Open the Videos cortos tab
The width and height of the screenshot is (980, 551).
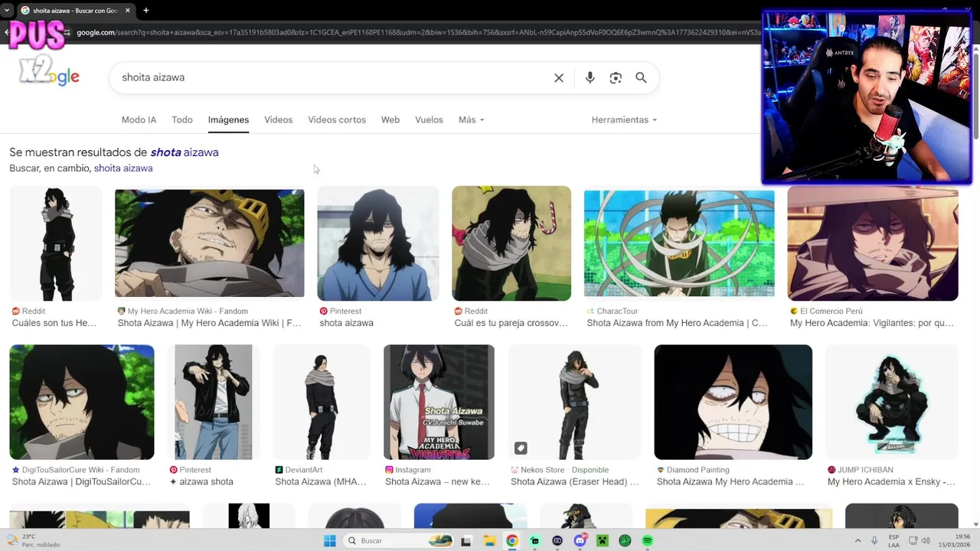click(337, 119)
